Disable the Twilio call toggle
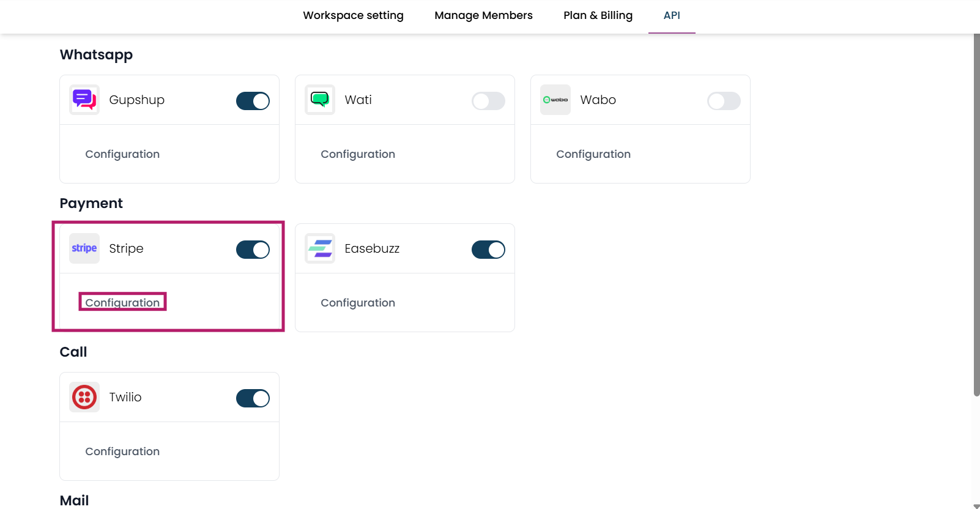 click(x=253, y=398)
